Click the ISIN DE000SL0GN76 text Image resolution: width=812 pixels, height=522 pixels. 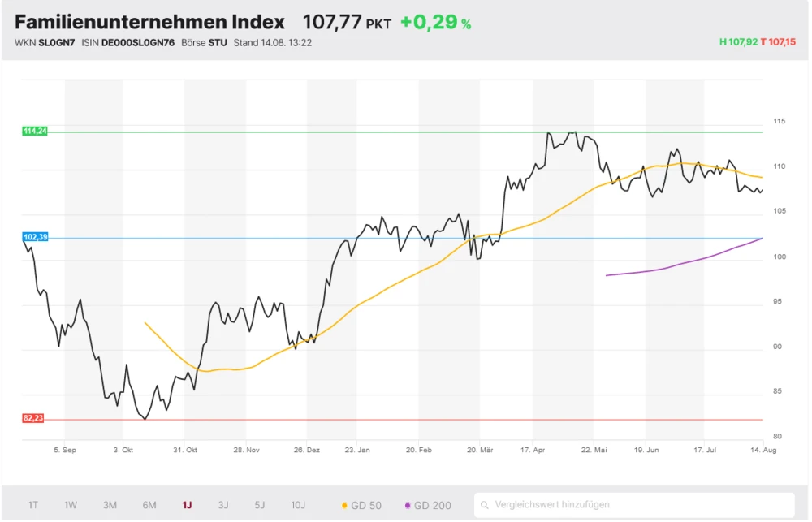pos(127,42)
